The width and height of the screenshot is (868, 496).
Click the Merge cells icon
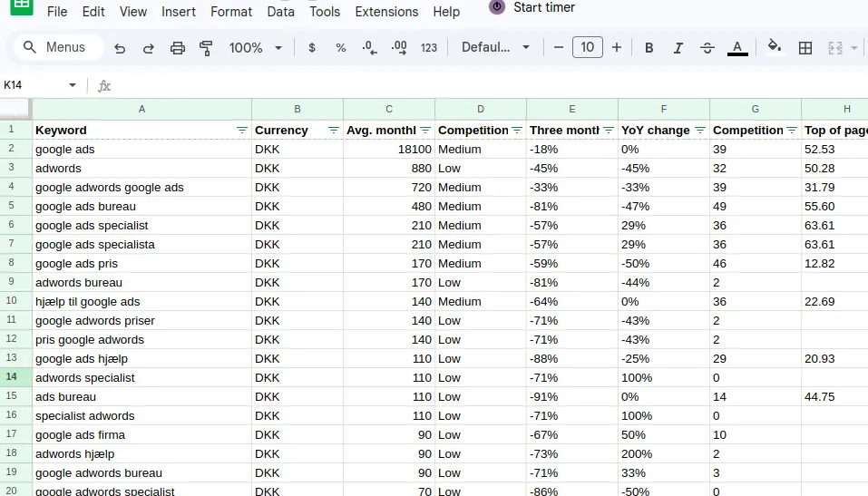click(834, 48)
